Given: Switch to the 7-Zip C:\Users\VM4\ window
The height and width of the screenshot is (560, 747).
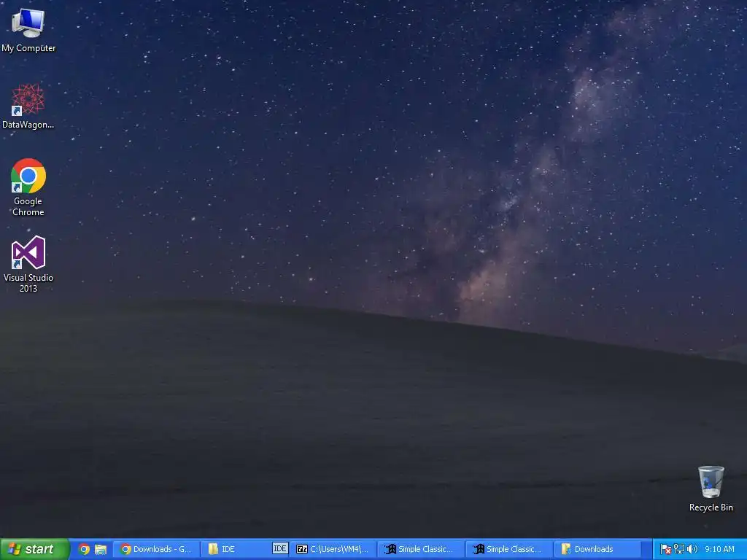Looking at the screenshot, I should (333, 549).
